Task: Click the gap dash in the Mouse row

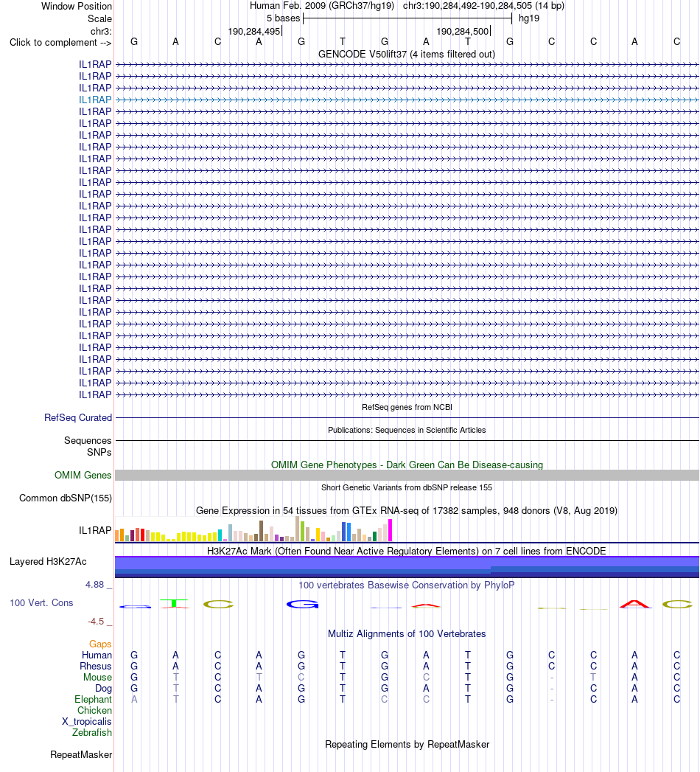Action: [551, 678]
